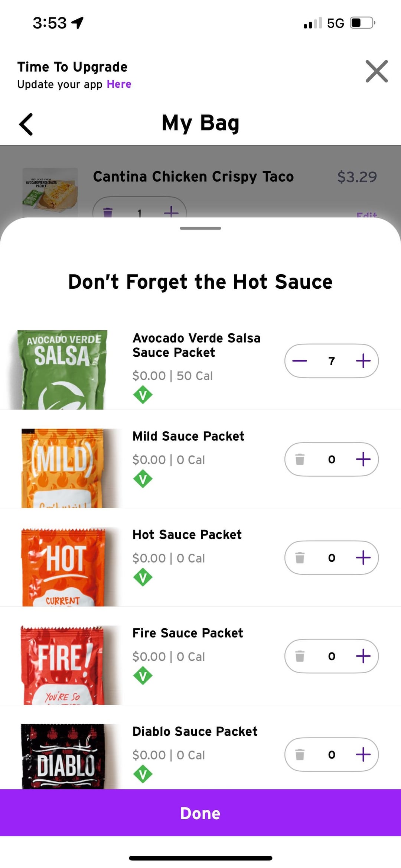This screenshot has width=401, height=868.
Task: Tap the hot sauce sheet drag handle
Action: pos(200,228)
